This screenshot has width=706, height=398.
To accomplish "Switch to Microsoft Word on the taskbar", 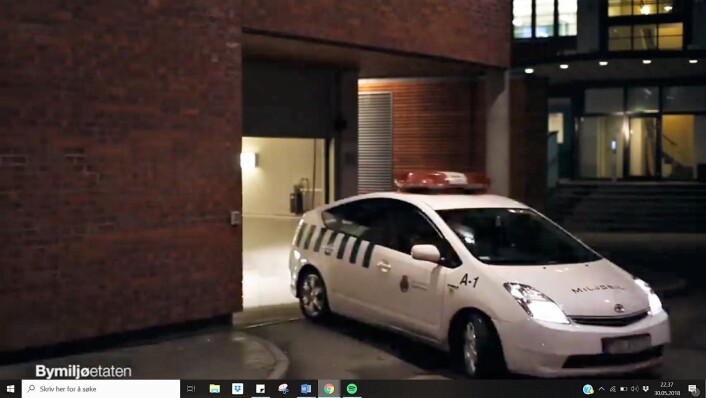I will [x=306, y=389].
